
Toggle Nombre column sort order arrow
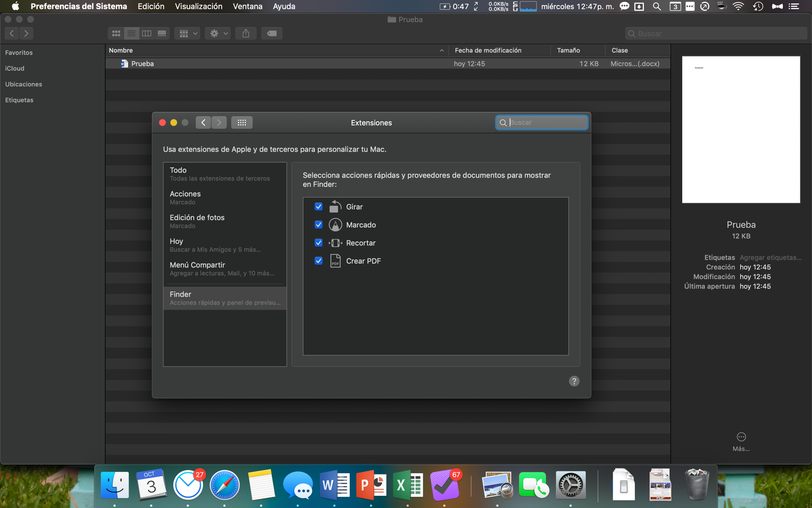point(441,50)
